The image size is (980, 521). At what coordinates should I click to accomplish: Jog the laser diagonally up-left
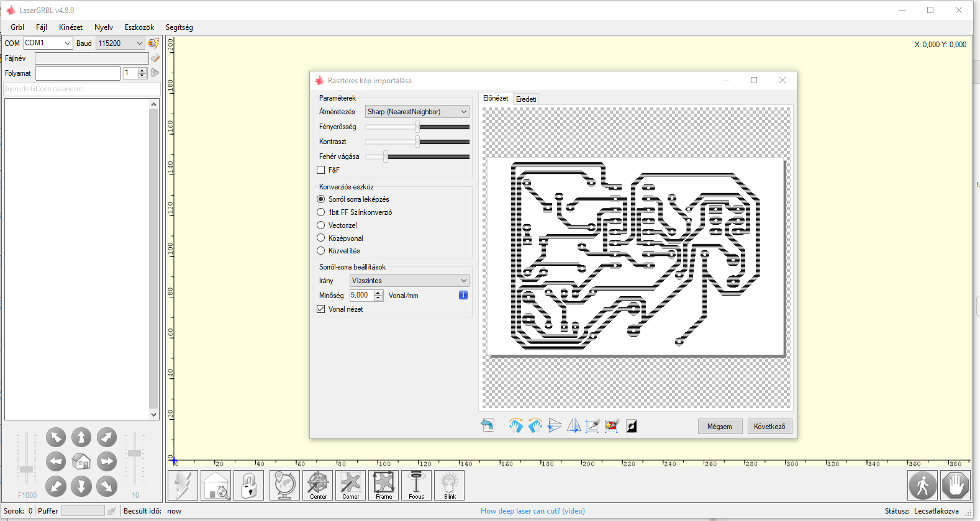click(x=56, y=437)
